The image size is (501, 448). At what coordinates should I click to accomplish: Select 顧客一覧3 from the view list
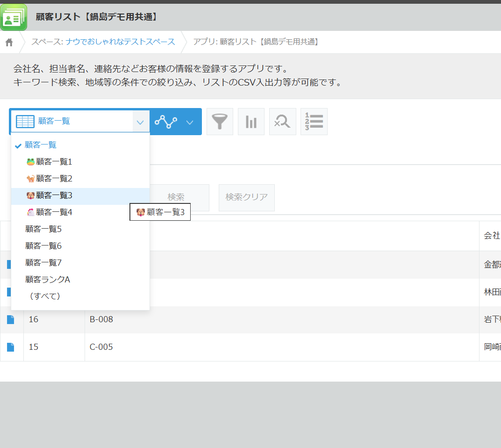point(54,195)
